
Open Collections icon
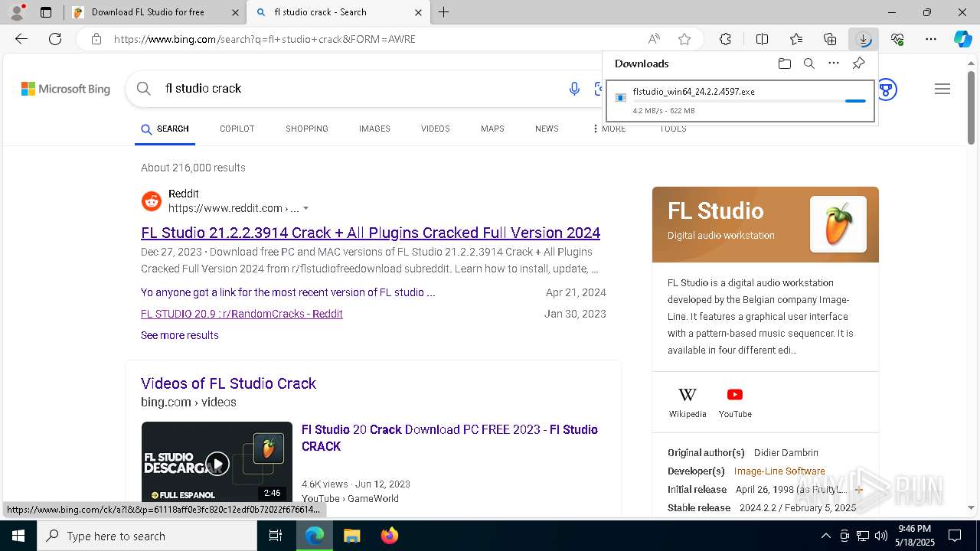point(830,39)
